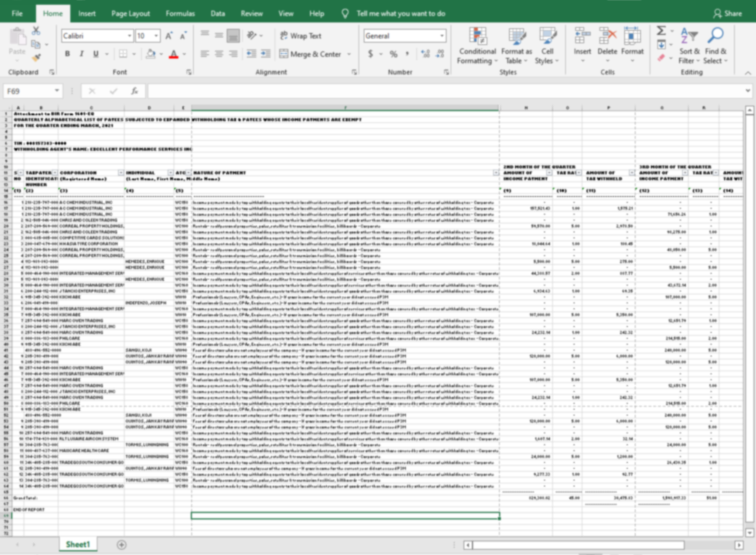
Task: Toggle Wrap Text option
Action: pos(300,35)
